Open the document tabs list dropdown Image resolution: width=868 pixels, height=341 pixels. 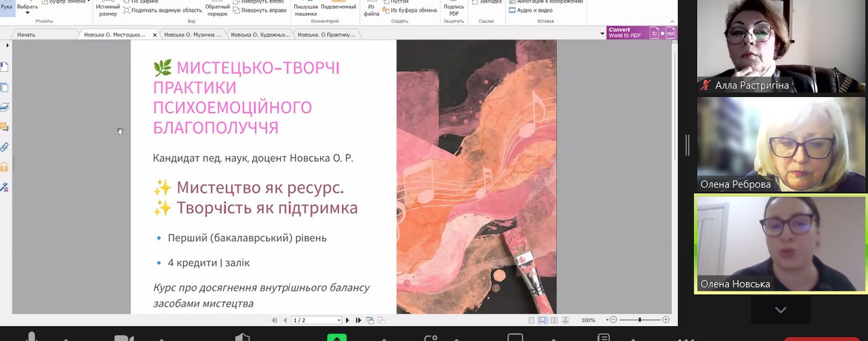(602, 34)
